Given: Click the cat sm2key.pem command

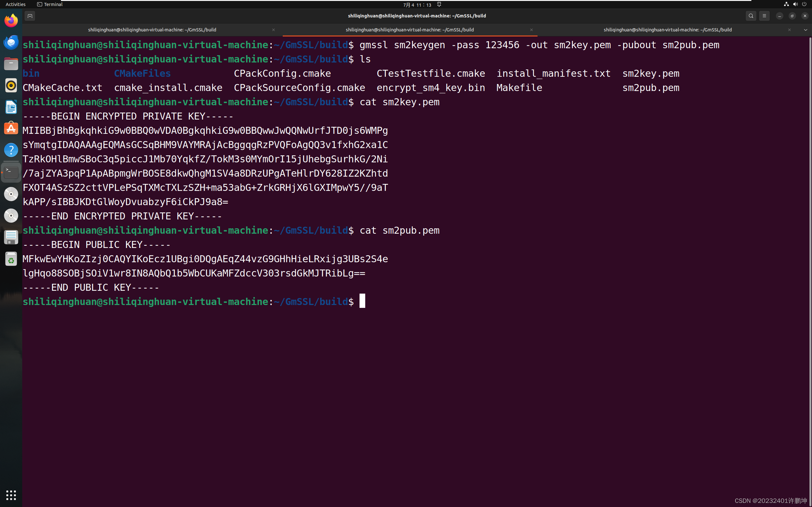Looking at the screenshot, I should click(399, 102).
